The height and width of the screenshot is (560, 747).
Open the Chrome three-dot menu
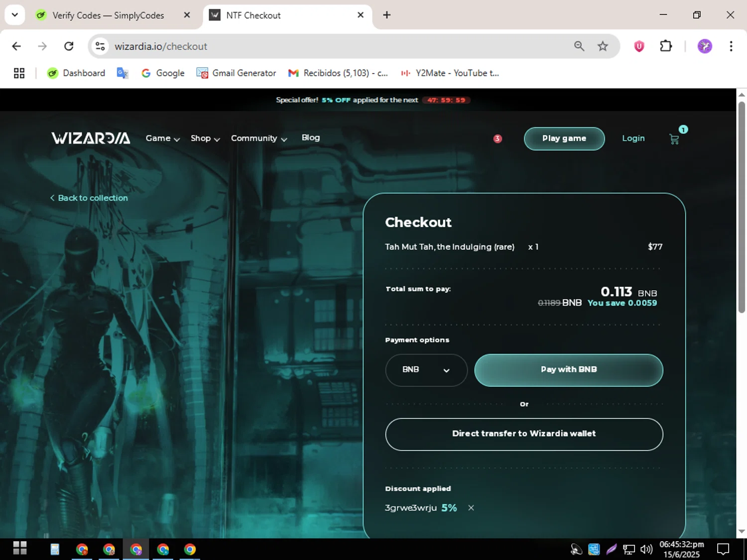tap(731, 46)
